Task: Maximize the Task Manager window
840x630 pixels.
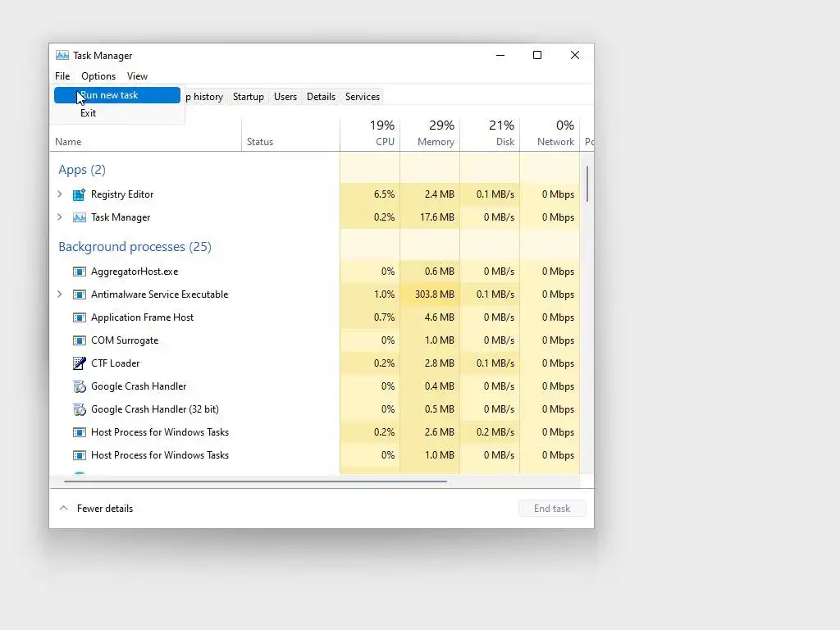Action: pos(537,55)
